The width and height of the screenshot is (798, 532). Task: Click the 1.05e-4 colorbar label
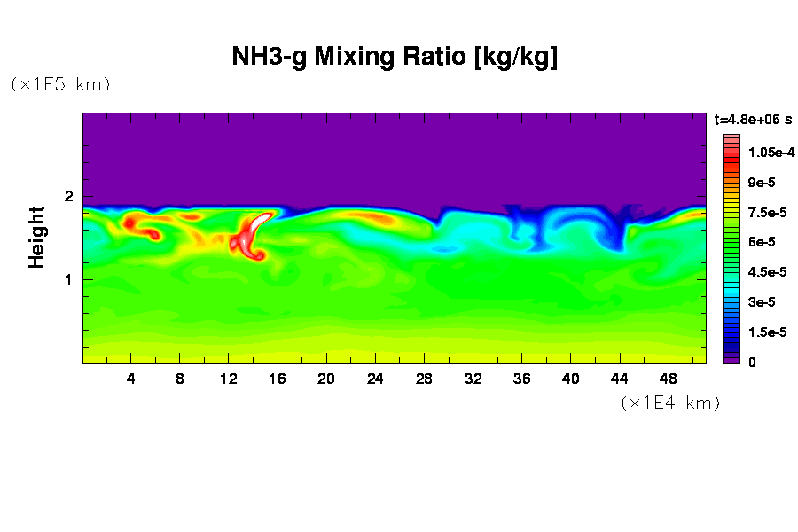[770, 153]
